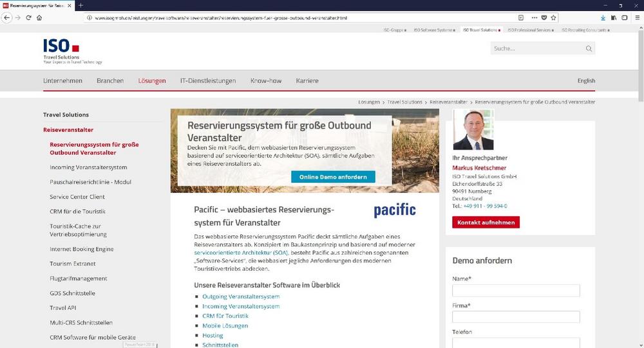Screen dimensions: 644x348
Task: Save page to Pocket icon
Action: click(544, 17)
